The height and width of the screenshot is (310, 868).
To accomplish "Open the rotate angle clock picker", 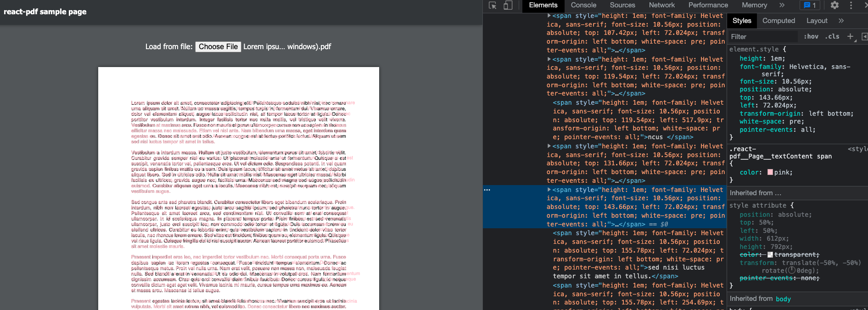I will tap(792, 271).
